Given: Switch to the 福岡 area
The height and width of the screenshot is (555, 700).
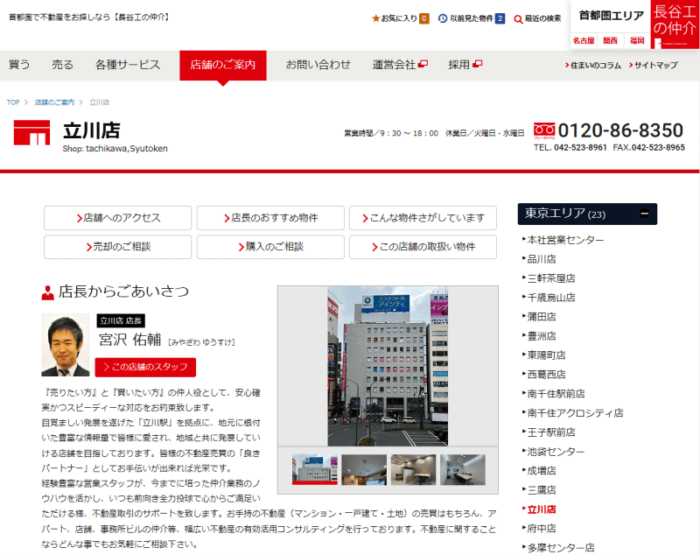Looking at the screenshot, I should (637, 41).
